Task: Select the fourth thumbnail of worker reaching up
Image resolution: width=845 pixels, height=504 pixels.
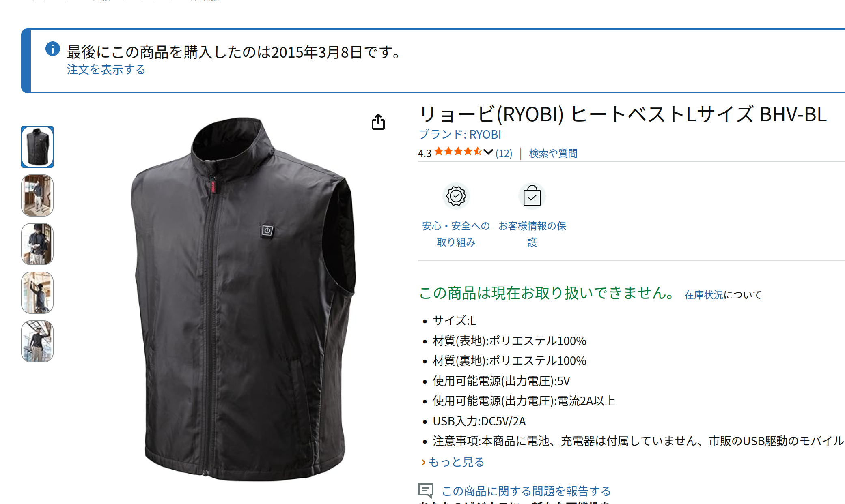Action: [37, 293]
